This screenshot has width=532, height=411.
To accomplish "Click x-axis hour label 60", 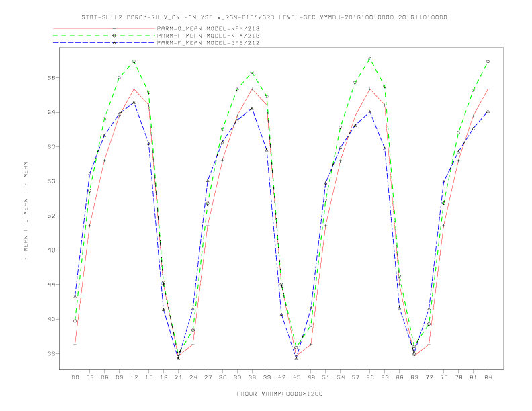I will click(370, 377).
